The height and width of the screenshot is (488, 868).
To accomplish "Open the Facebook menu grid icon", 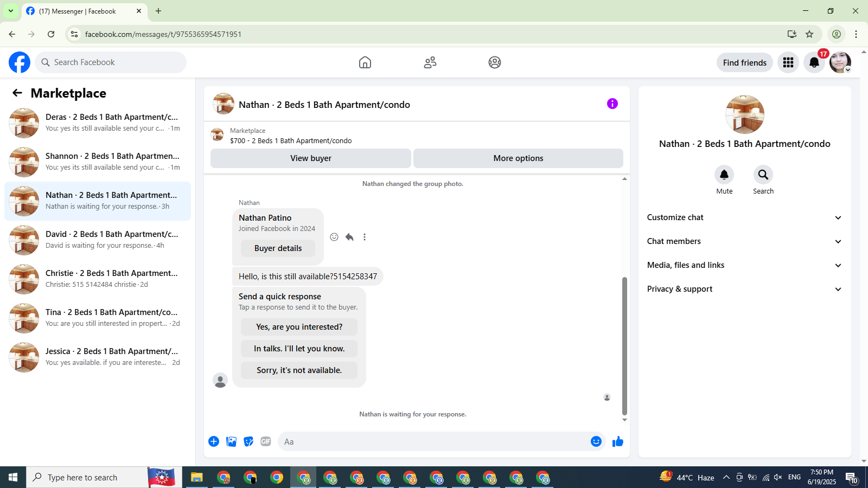I will [788, 62].
